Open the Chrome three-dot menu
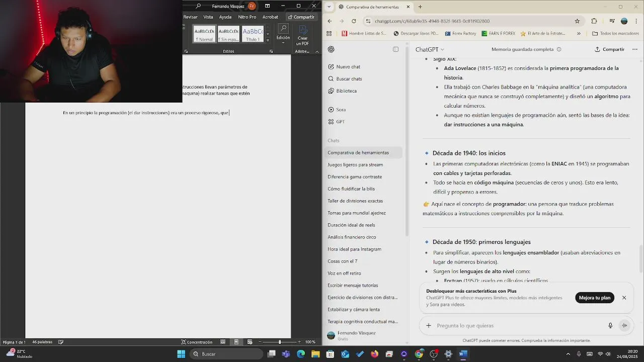644x362 pixels. coord(635,21)
